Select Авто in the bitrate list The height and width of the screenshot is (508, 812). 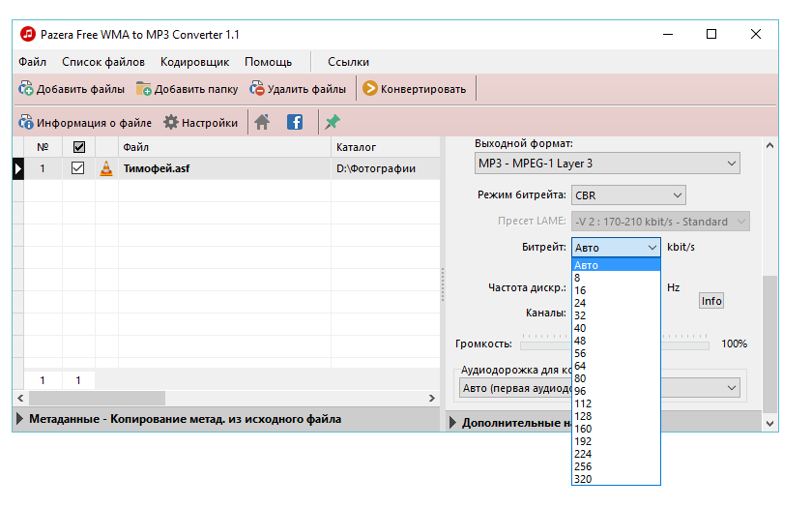pyautogui.click(x=617, y=265)
